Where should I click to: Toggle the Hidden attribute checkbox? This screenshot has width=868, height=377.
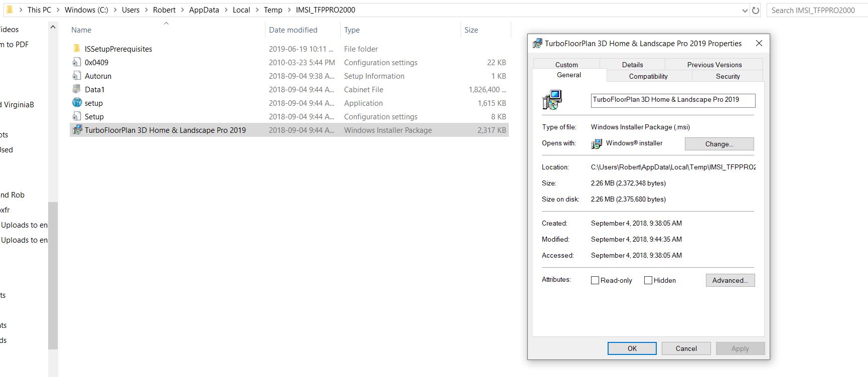[648, 280]
